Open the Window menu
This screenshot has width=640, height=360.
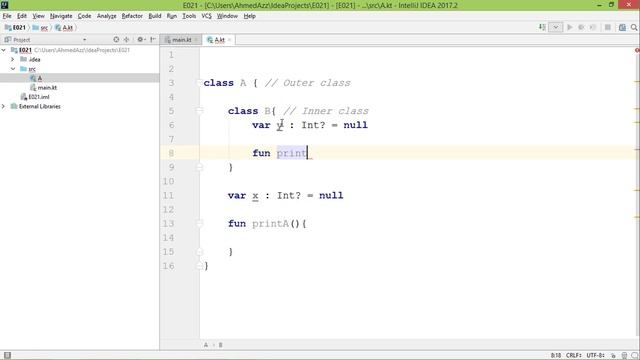[x=227, y=16]
